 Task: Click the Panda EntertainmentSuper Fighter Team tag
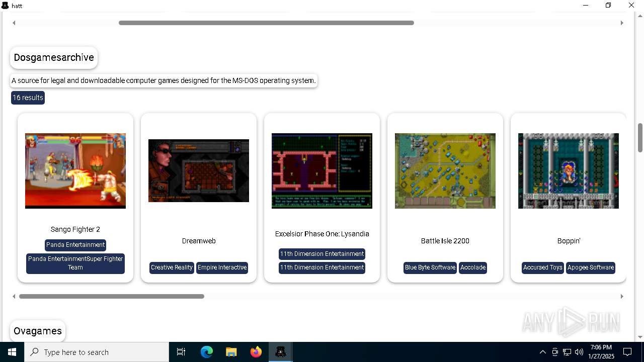(x=75, y=263)
